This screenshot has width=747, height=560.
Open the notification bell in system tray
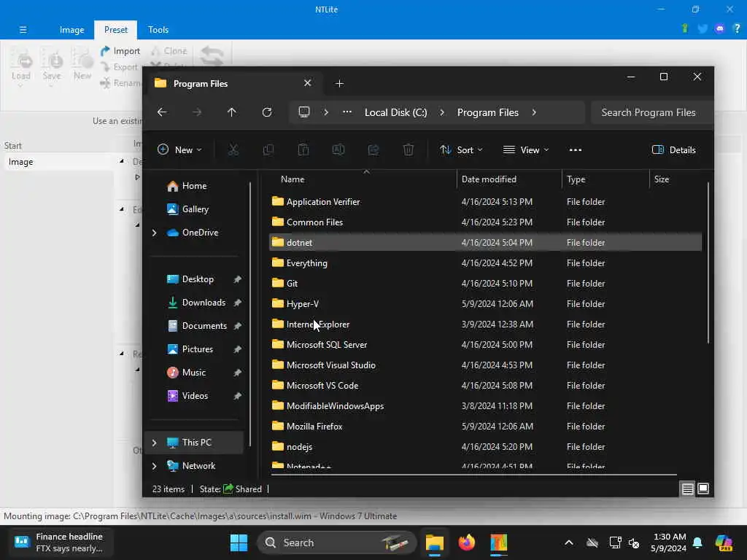697,542
